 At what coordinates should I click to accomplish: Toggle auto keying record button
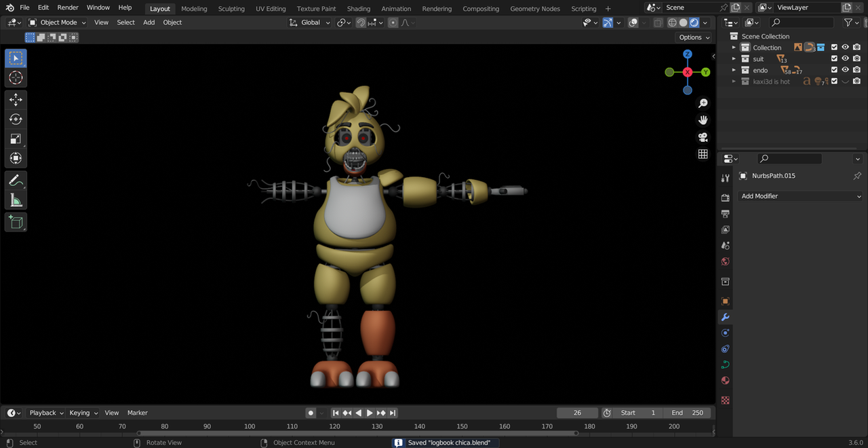pos(311,413)
